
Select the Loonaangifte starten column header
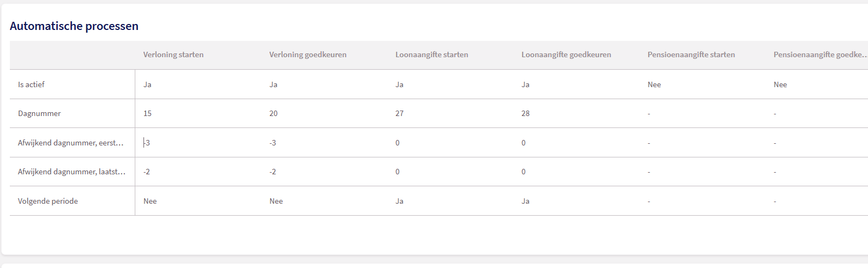pos(432,54)
